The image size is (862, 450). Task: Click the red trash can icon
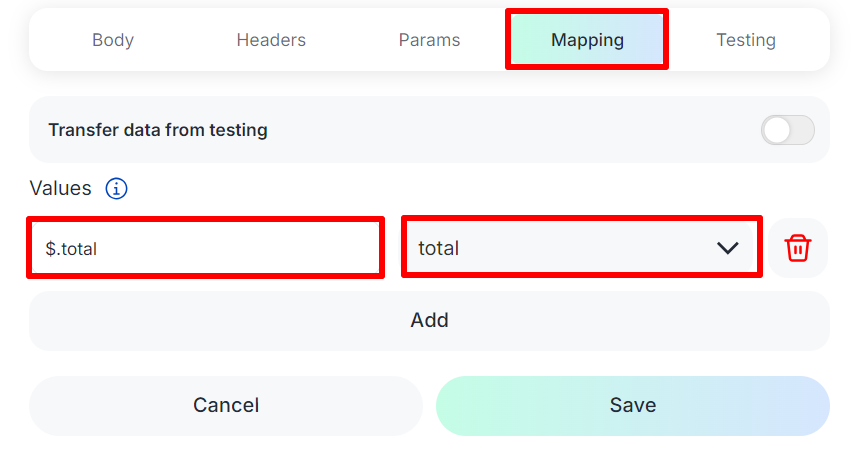797,248
